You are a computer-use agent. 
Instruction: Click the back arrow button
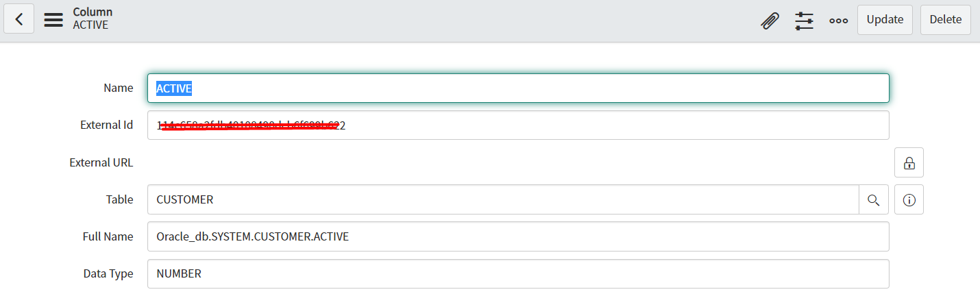(19, 19)
